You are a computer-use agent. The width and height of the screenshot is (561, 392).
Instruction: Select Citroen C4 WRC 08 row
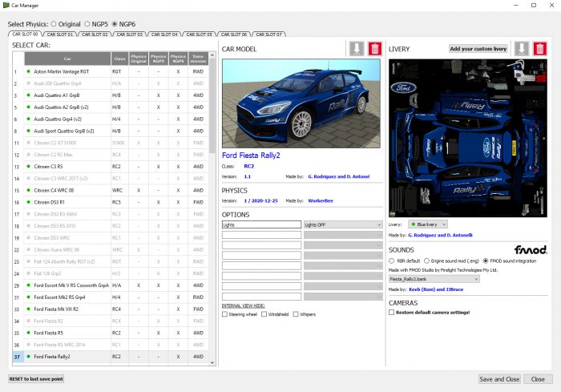pos(111,191)
